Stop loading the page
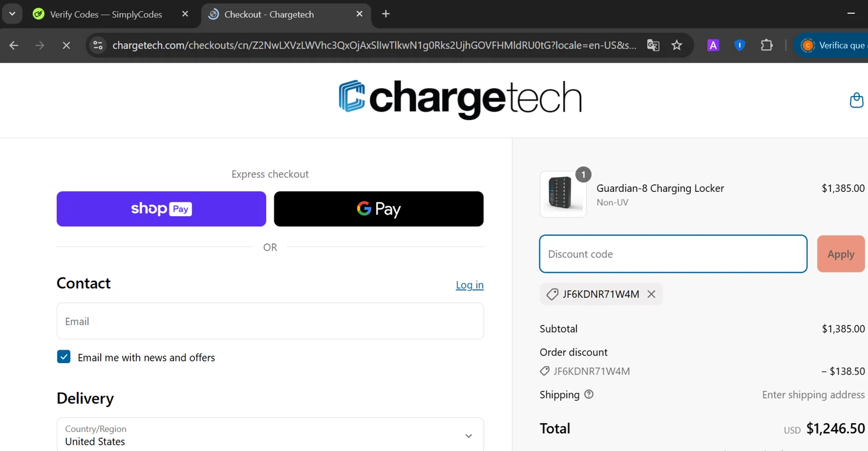 [66, 45]
